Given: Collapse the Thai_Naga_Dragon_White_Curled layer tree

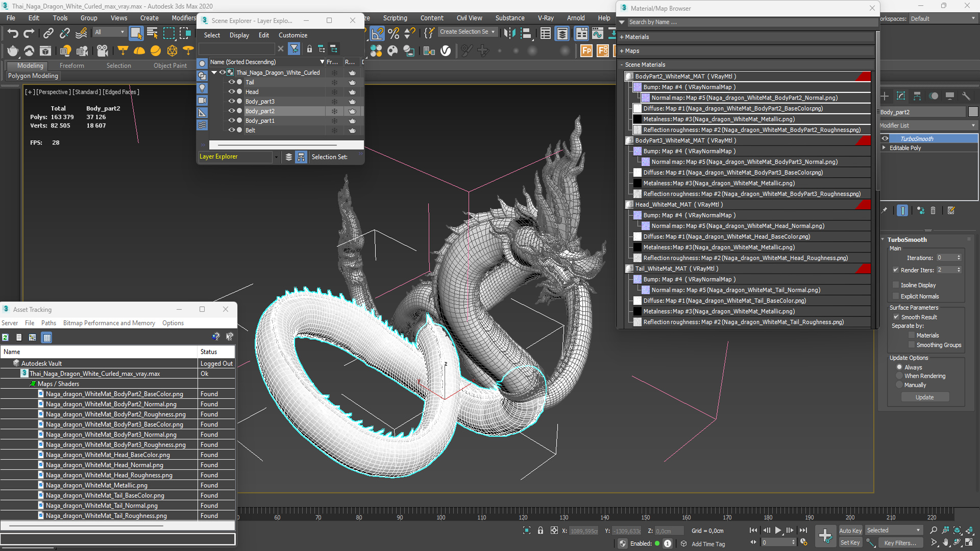Looking at the screenshot, I should (214, 72).
